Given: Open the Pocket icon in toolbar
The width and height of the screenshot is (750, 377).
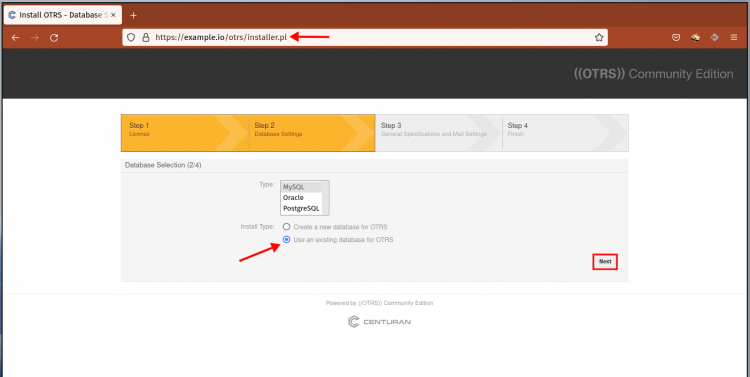Looking at the screenshot, I should pos(676,38).
